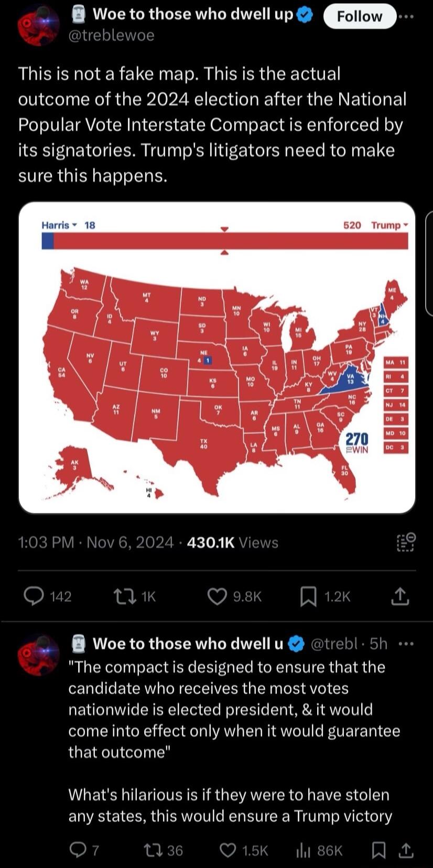
Task: Open the @treblewoe profile handle
Action: pos(112,35)
